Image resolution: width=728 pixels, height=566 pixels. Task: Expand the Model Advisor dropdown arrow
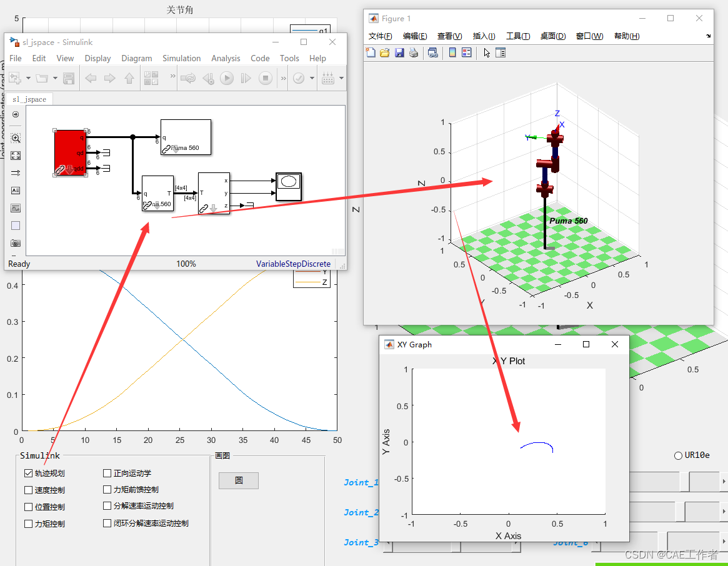click(x=312, y=78)
